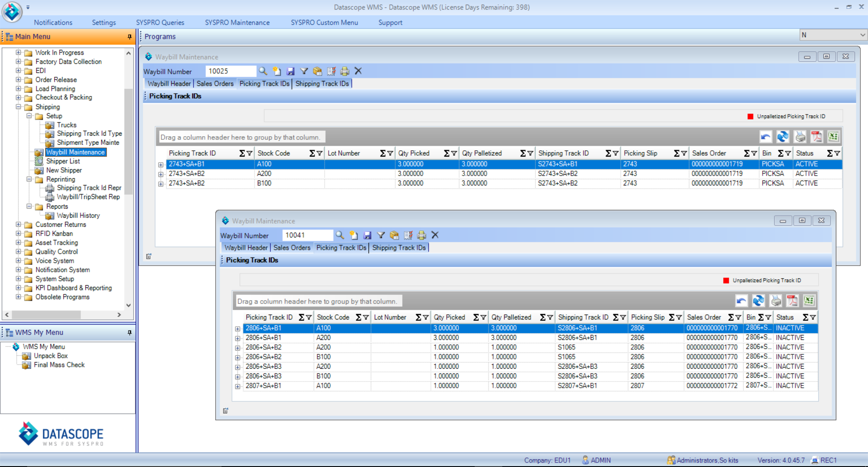
Task: Expand the Customer Returns tree node
Action: pos(18,224)
